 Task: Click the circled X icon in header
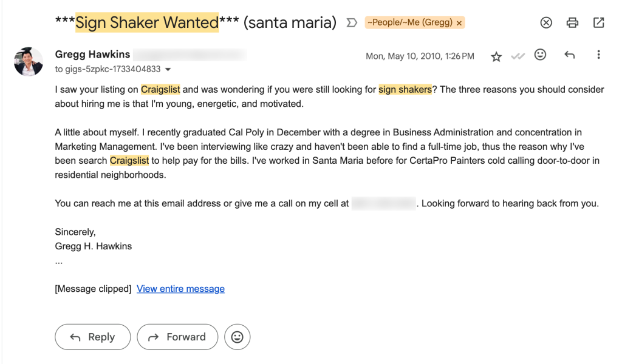point(546,23)
